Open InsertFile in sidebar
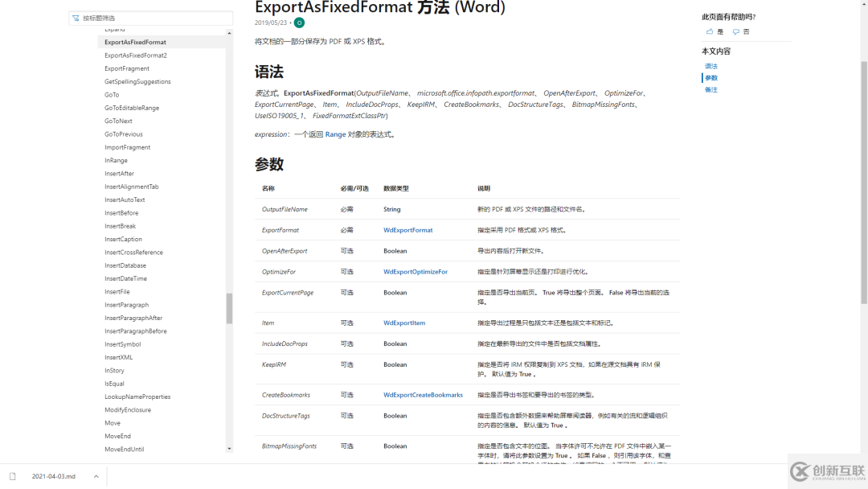This screenshot has width=868, height=489. point(117,292)
